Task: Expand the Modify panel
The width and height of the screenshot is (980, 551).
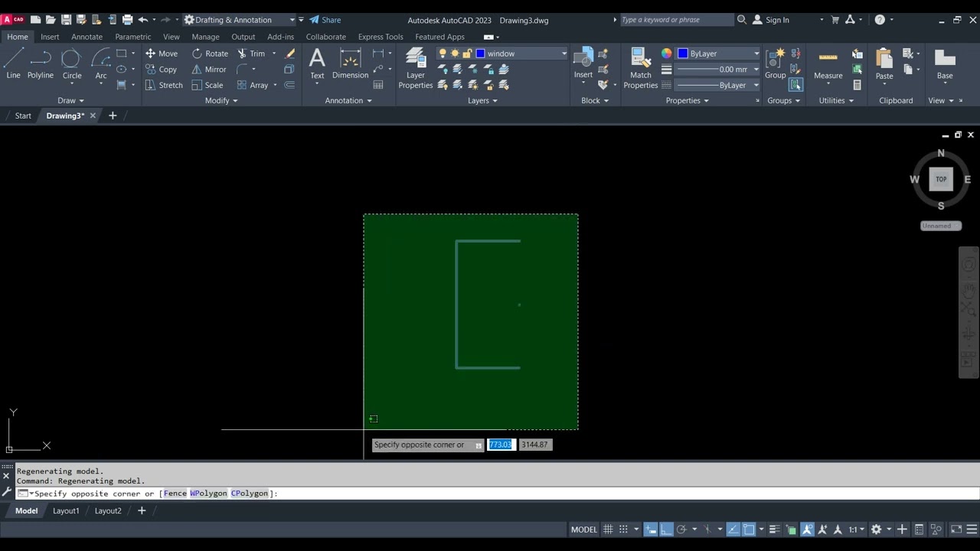Action: (221, 100)
